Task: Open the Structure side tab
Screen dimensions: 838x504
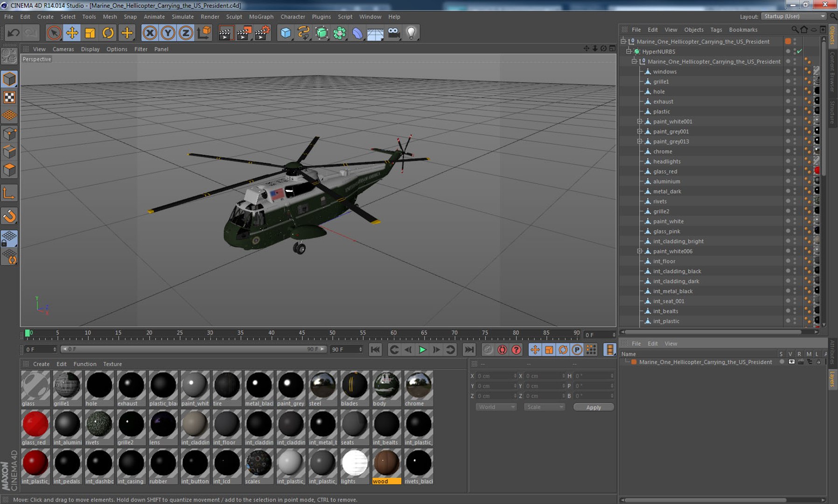Action: coord(832,112)
